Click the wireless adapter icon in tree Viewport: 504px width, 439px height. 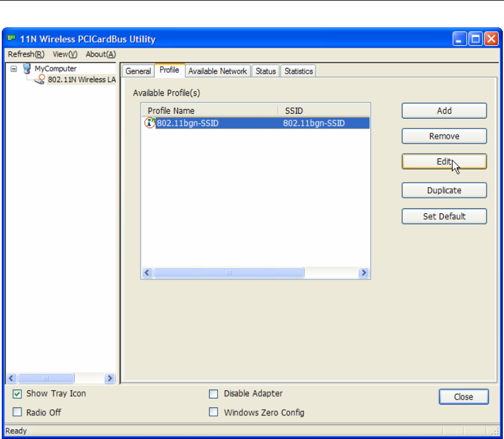point(40,79)
